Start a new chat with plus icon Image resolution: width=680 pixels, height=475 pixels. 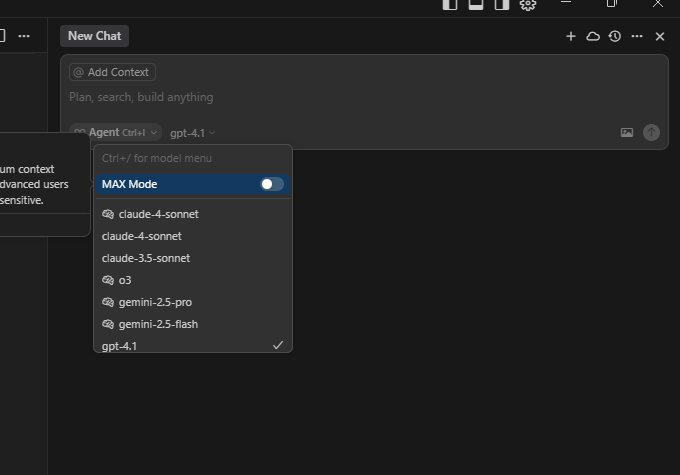click(571, 36)
